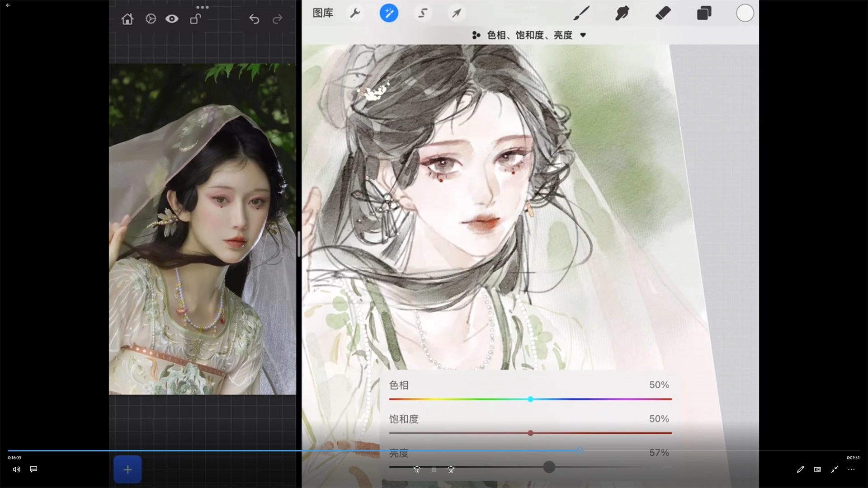Viewport: 868px width, 488px height.
Task: Select the paint Brush tool
Action: 581,13
